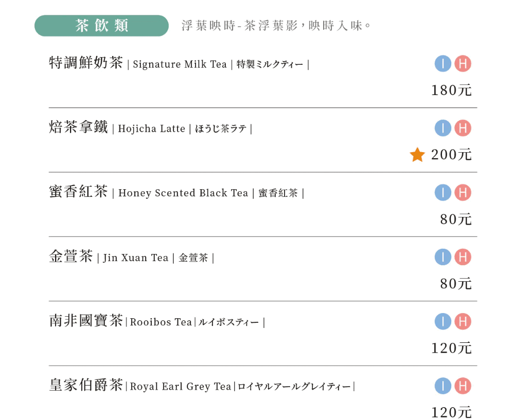
Task: Tap the iced icon for Rooibos Tea
Action: click(x=442, y=322)
